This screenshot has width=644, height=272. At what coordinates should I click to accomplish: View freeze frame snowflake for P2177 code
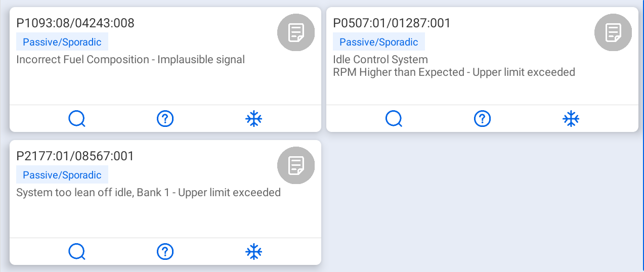point(254,252)
